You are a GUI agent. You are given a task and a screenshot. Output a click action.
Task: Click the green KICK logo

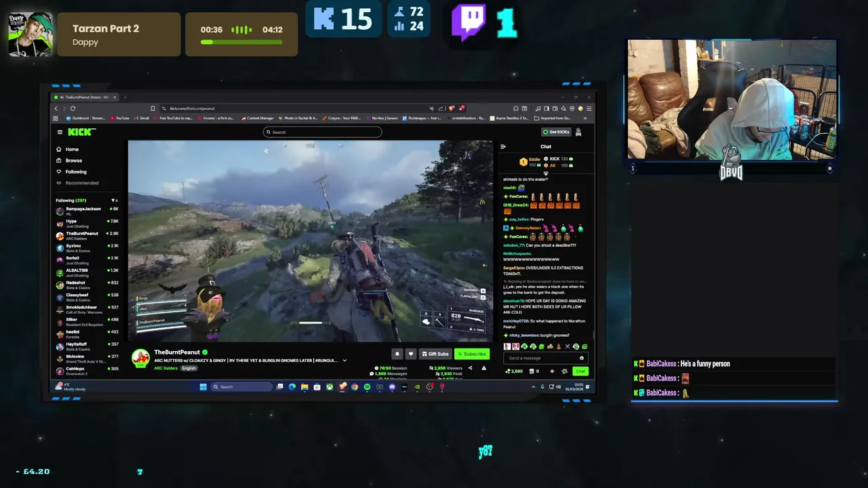point(81,131)
